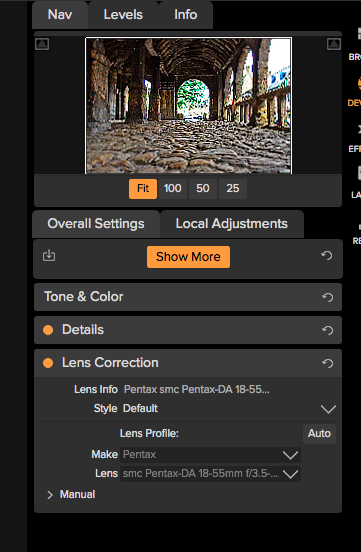
Task: Open the Info tab
Action: click(x=186, y=15)
